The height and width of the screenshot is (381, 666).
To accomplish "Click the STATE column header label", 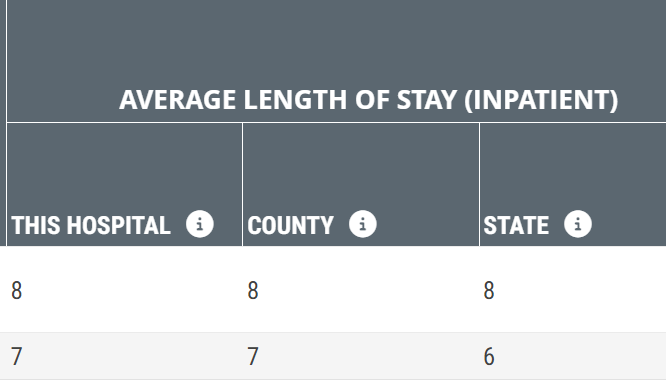I will (x=516, y=225).
